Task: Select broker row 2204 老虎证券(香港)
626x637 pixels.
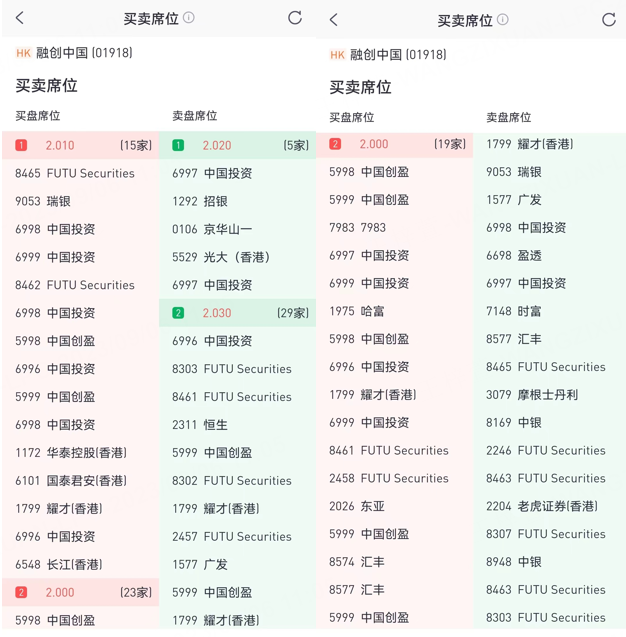Action: 550,506
